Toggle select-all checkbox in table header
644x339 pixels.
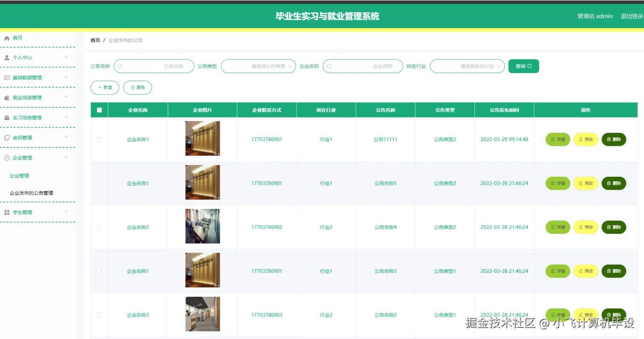[x=99, y=110]
